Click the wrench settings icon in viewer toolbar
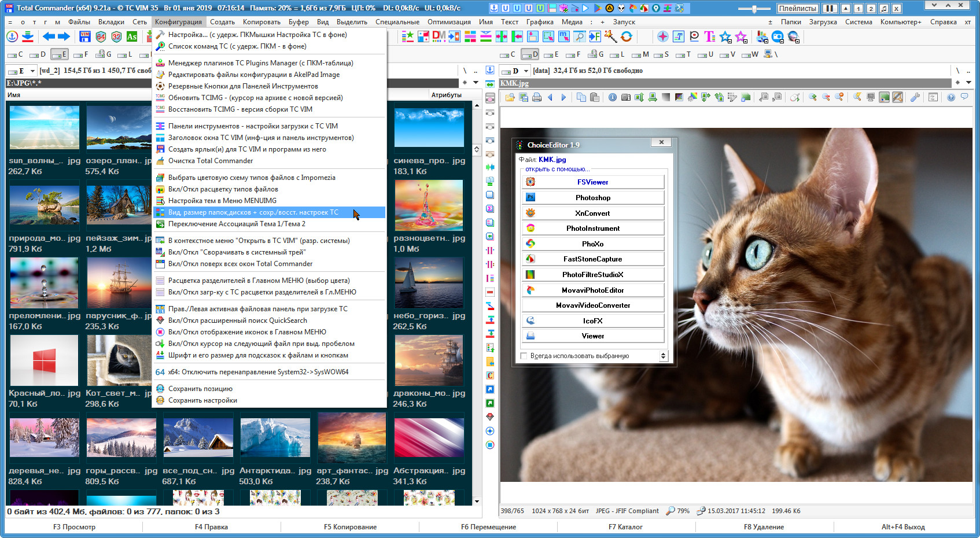980x538 pixels. 915,97
